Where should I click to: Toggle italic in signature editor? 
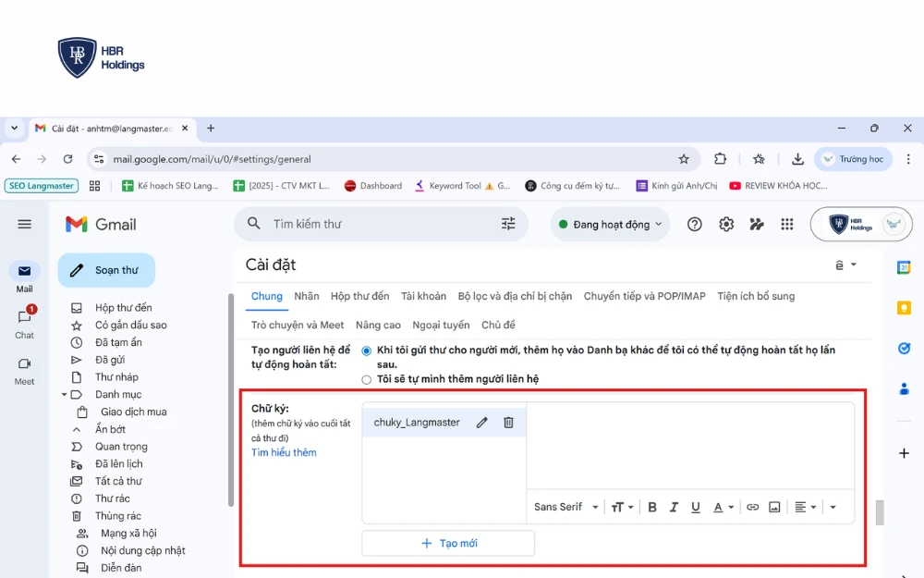pyautogui.click(x=674, y=507)
